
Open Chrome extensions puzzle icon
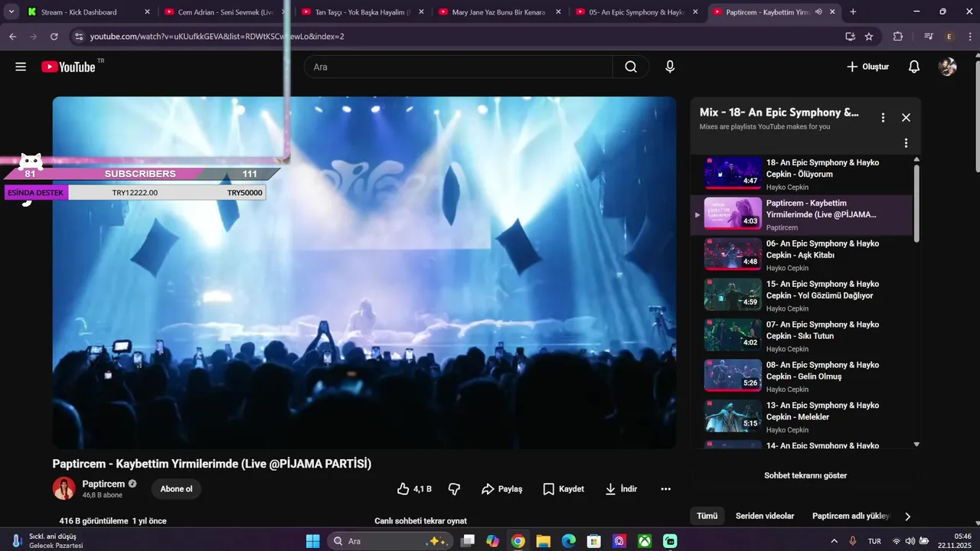[898, 36]
